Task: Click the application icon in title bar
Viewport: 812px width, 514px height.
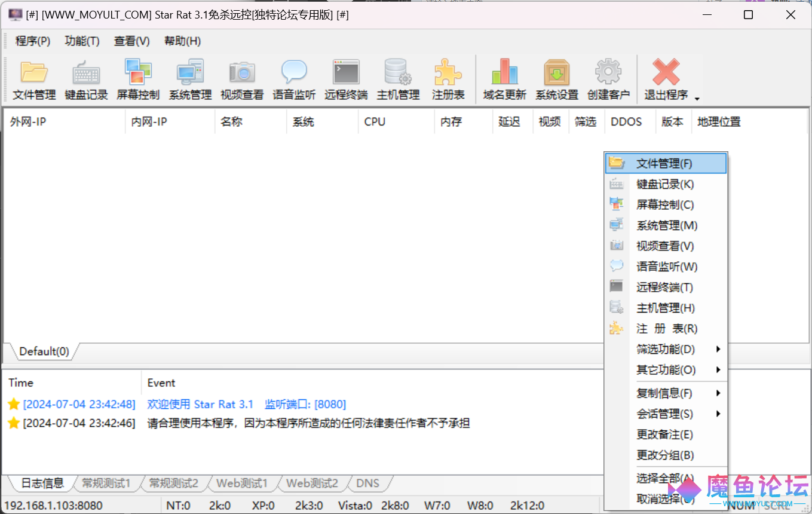Action: pyautogui.click(x=16, y=15)
